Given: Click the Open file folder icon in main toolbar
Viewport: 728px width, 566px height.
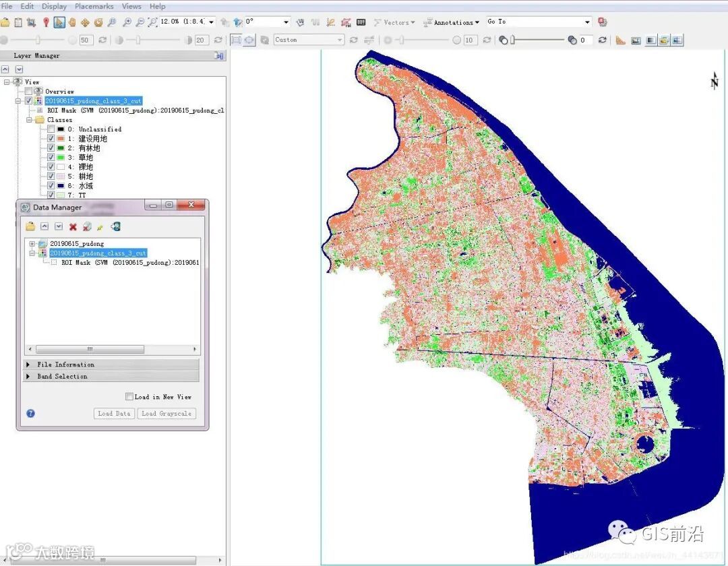Looking at the screenshot, I should point(5,22).
